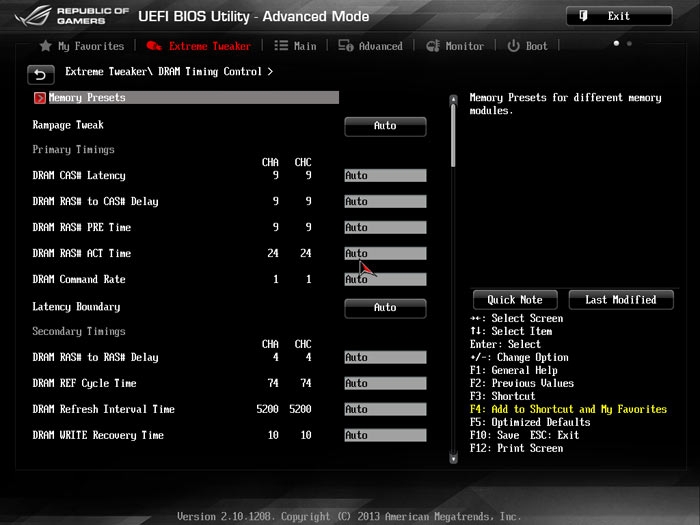Click the back arrow button
700x525 pixels.
[x=40, y=74]
